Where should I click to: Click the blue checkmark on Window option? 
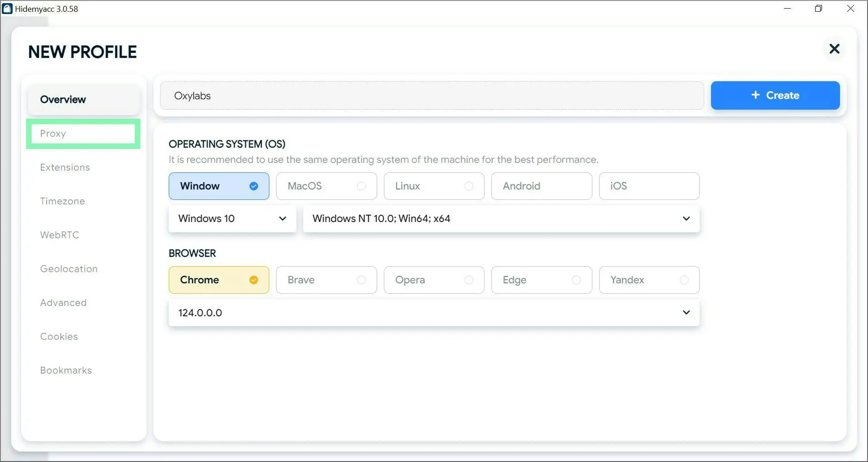point(254,186)
